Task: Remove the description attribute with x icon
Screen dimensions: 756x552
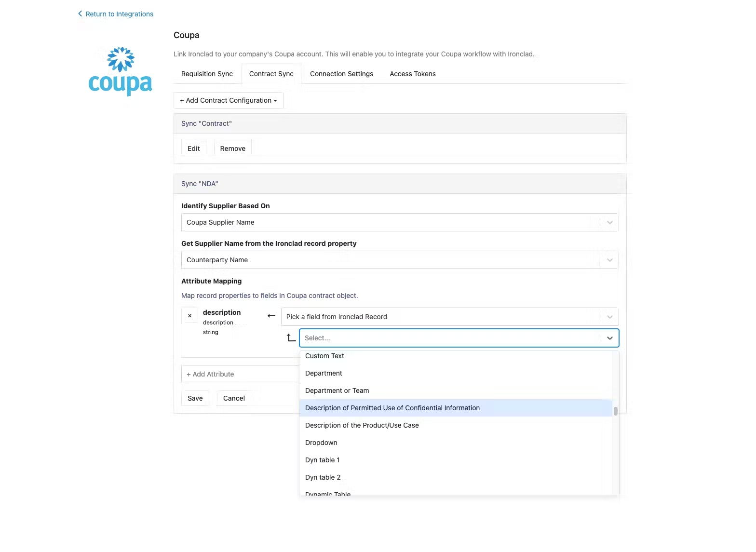Action: 189,316
